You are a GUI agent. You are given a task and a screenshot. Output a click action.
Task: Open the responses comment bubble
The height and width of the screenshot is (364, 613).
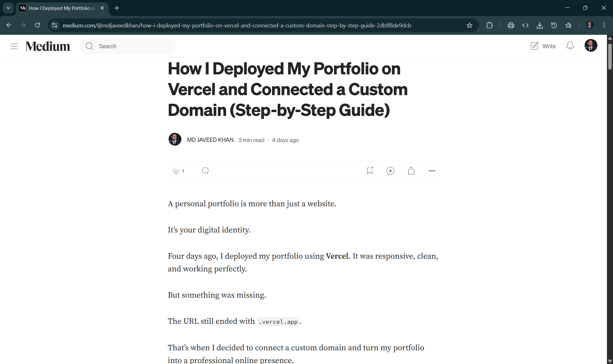click(205, 171)
